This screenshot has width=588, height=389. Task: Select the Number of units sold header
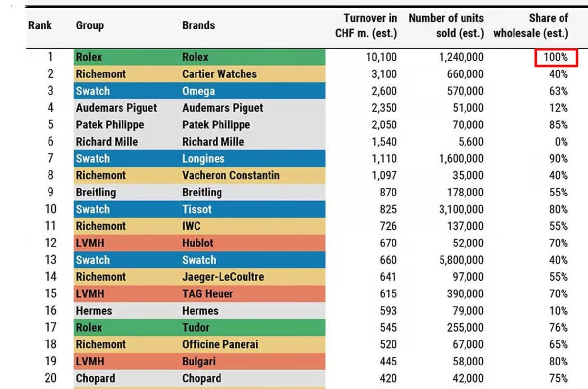446,25
